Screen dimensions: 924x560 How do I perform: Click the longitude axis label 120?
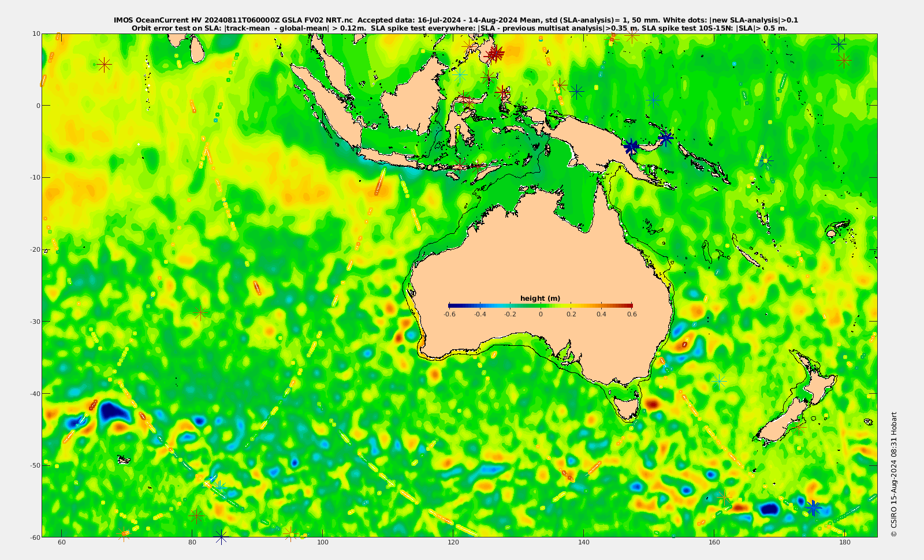click(x=453, y=542)
